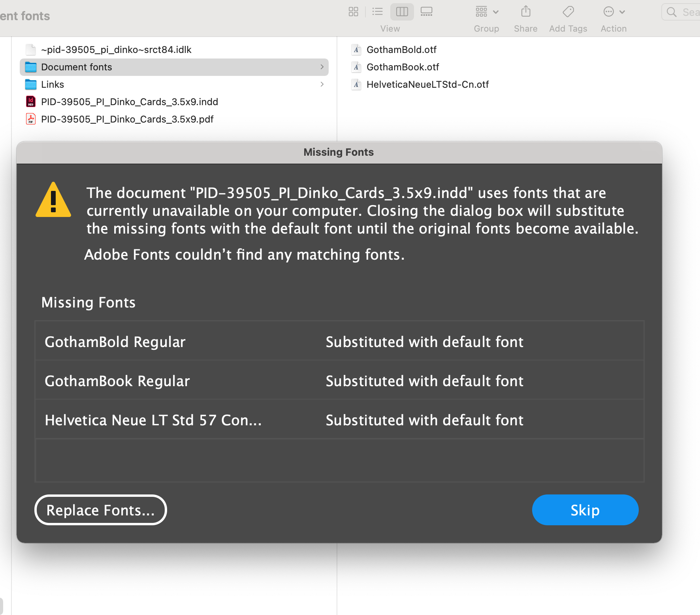This screenshot has height=615, width=700.
Task: Open the Group dropdown
Action: pos(486,11)
